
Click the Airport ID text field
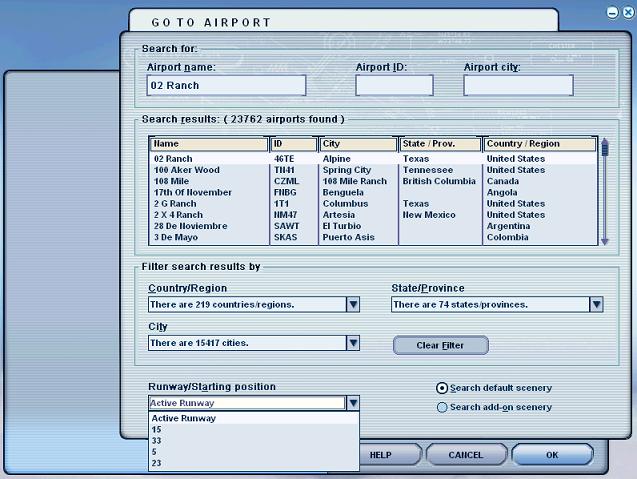tap(394, 86)
